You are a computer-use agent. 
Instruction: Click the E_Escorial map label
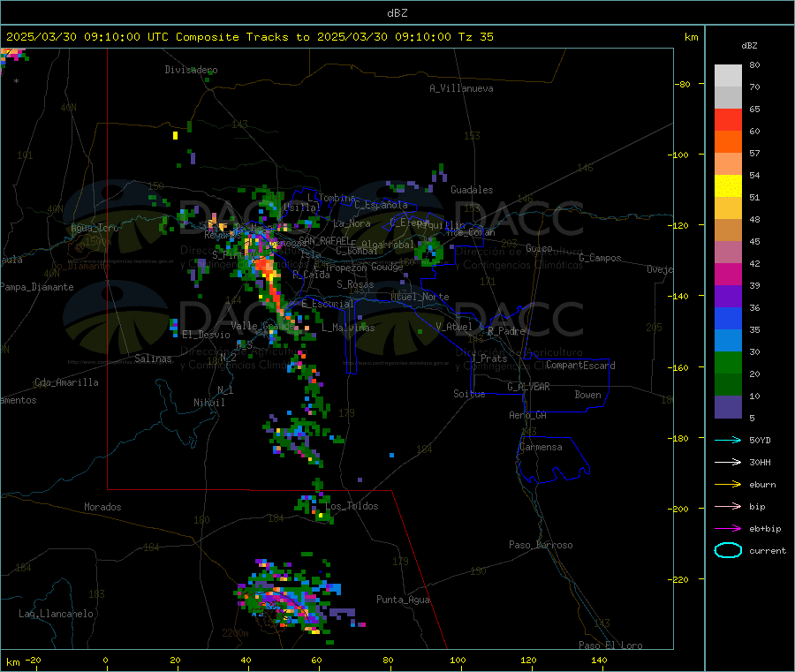(x=328, y=304)
